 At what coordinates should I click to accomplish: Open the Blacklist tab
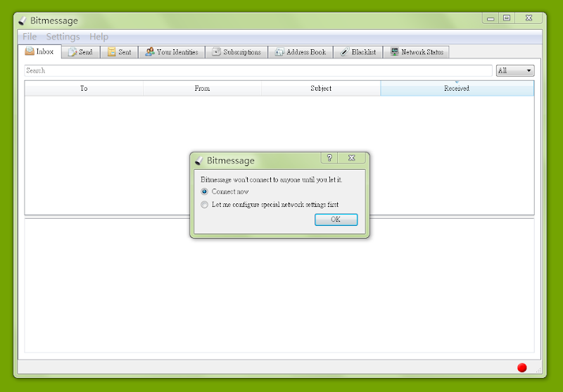click(x=358, y=52)
